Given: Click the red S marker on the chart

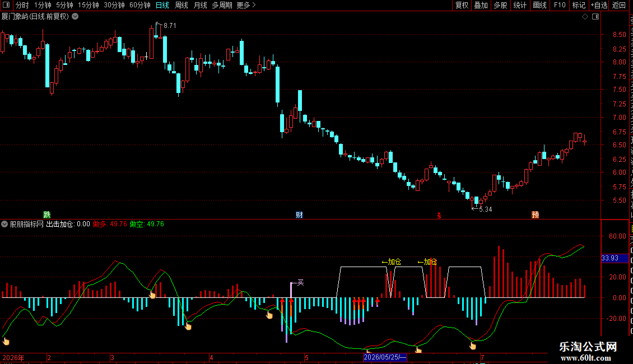Looking at the screenshot, I should point(439,216).
